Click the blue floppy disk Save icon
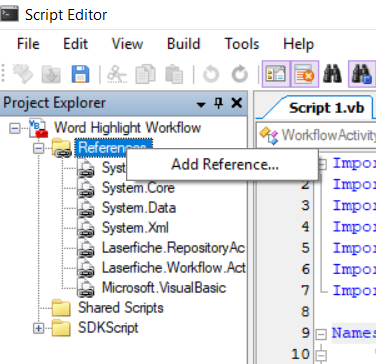The height and width of the screenshot is (364, 376). point(80,74)
